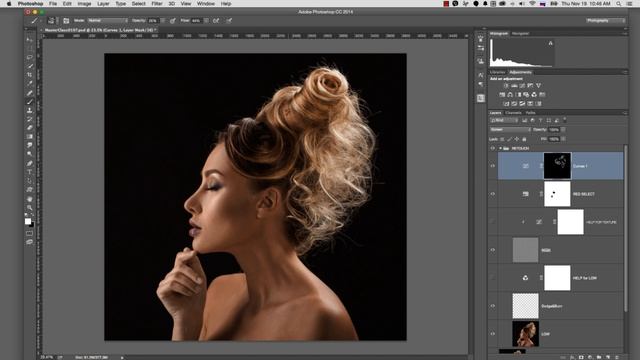Switch to the Navigator tab
640x360 pixels.
pos(520,33)
